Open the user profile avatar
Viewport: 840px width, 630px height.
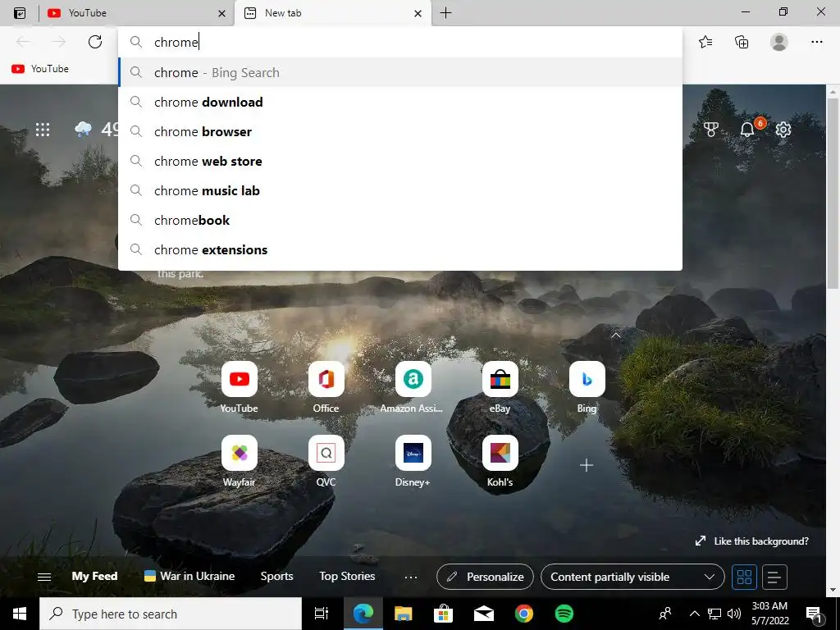(x=779, y=42)
